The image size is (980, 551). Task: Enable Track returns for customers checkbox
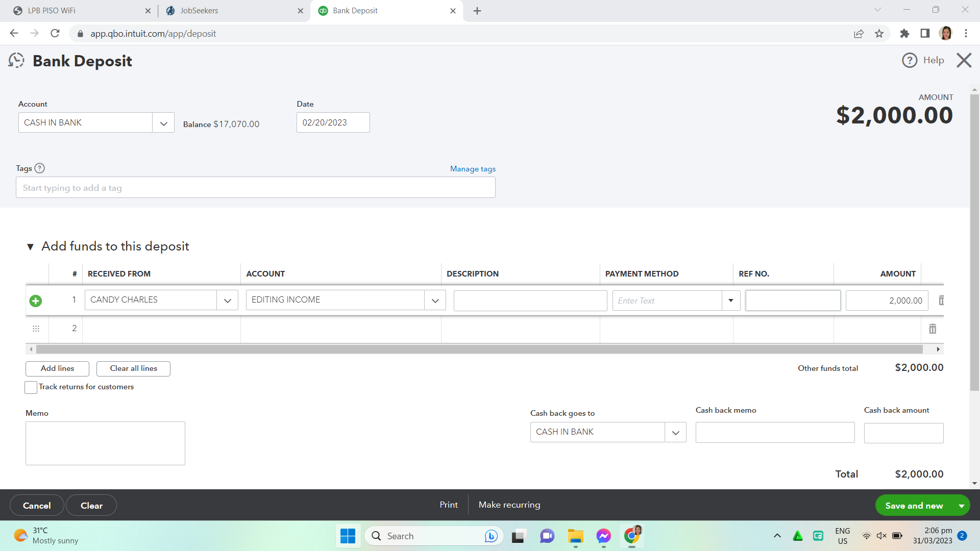pos(31,387)
